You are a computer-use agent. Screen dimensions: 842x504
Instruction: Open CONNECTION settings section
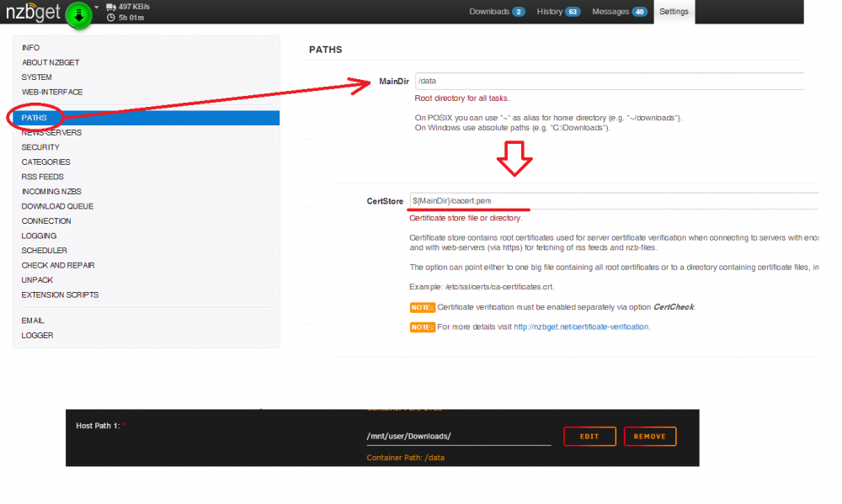click(x=46, y=221)
